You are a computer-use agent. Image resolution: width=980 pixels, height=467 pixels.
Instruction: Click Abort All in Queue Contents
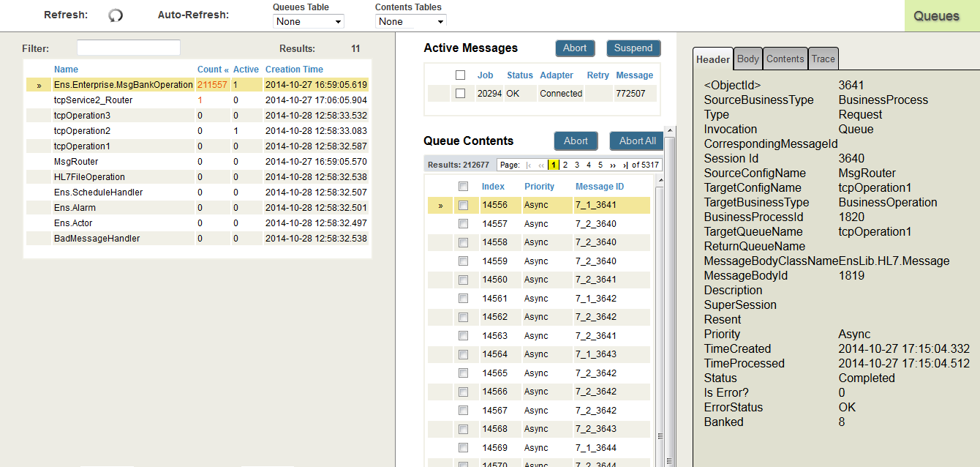(x=637, y=141)
